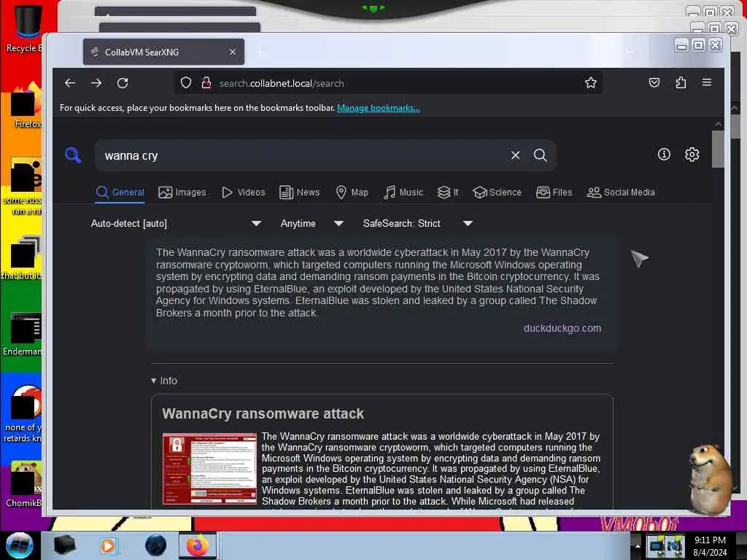The height and width of the screenshot is (560, 747).
Task: Submit search with the magnifier button
Action: [x=541, y=155]
